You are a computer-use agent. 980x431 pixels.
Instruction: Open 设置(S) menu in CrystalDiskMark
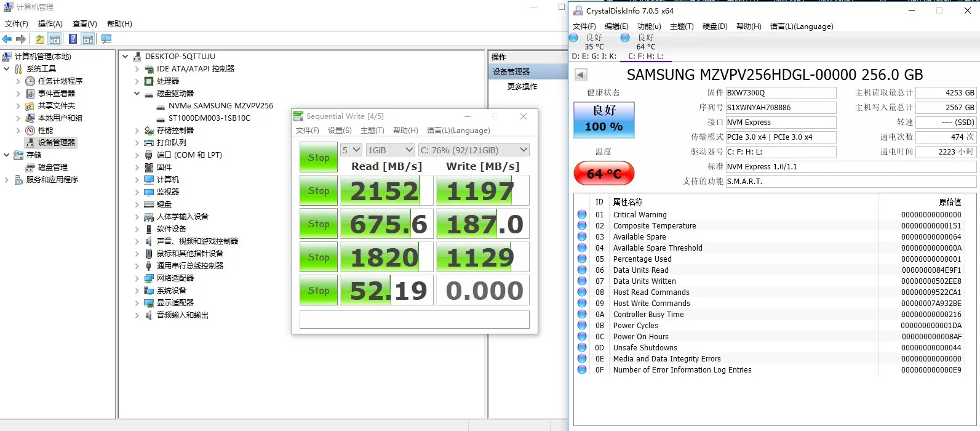pos(340,131)
